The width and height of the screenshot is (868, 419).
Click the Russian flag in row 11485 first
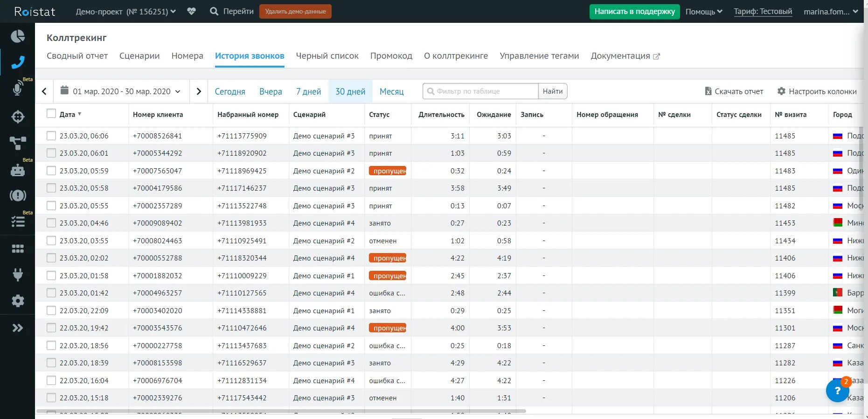click(x=838, y=136)
